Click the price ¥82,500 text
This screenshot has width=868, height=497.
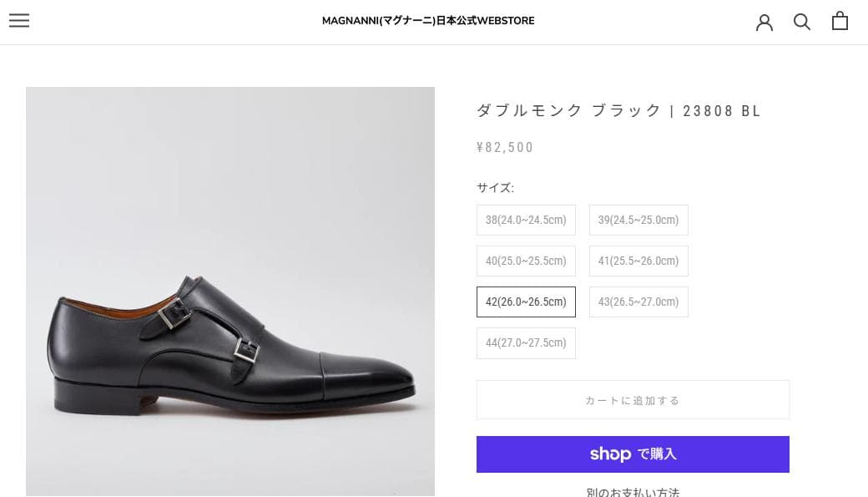(x=505, y=147)
